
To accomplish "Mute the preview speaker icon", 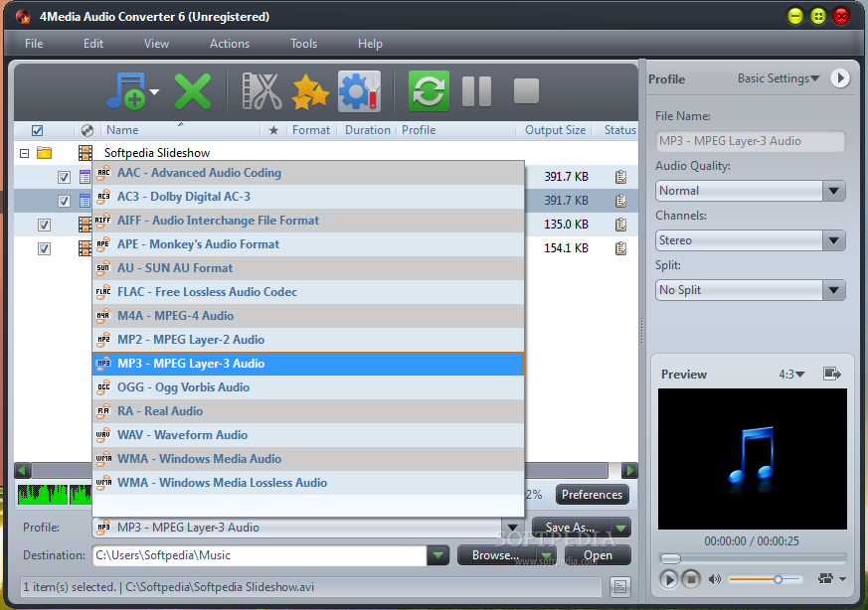I will [715, 579].
